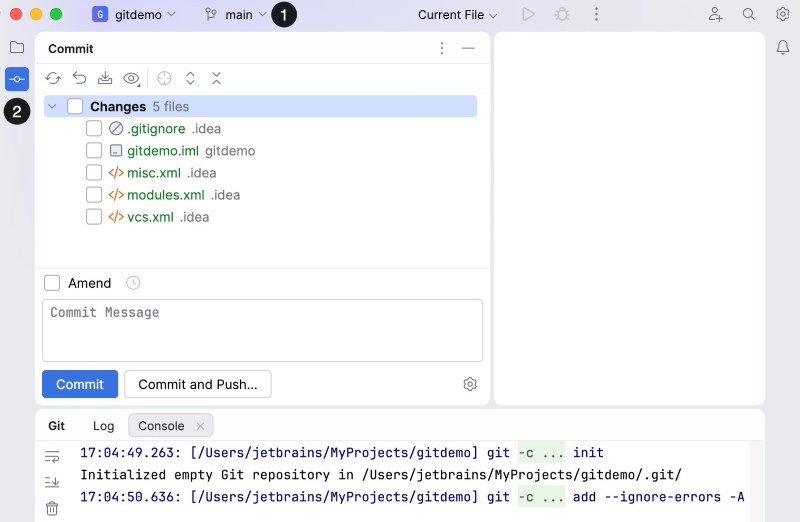Image resolution: width=800 pixels, height=522 pixels.
Task: Click the Rollback arrow icon
Action: (80, 78)
